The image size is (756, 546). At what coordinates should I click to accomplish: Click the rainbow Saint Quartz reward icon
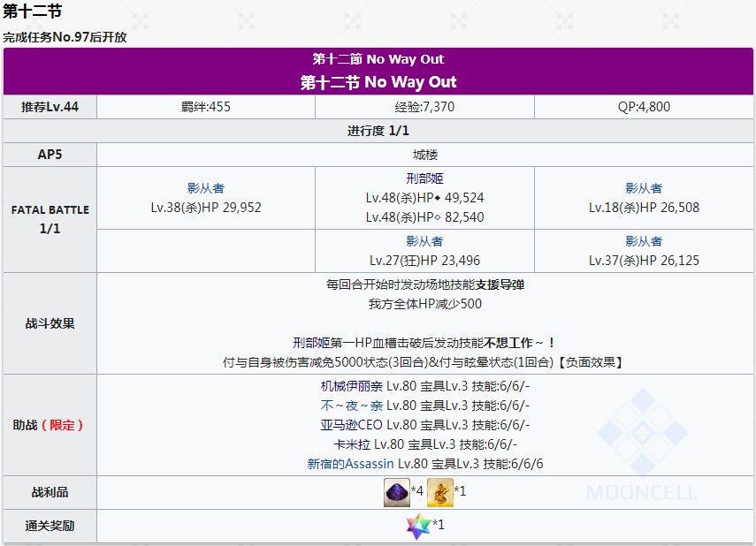(x=417, y=527)
